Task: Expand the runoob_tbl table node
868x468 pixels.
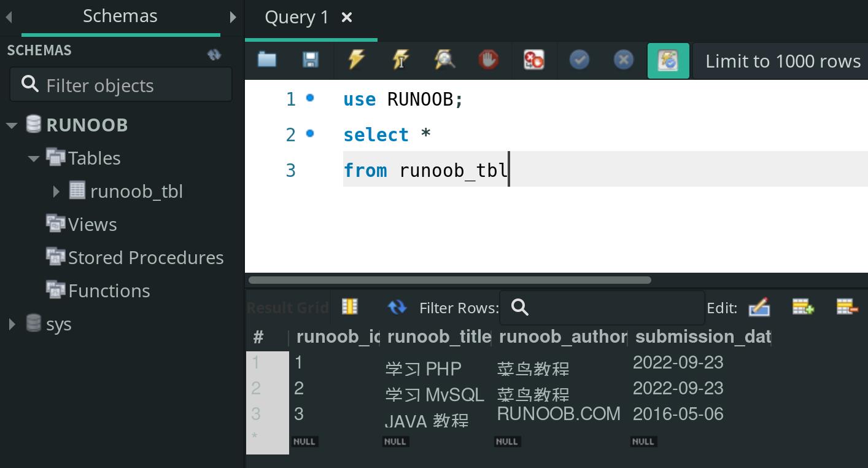Action: click(56, 192)
